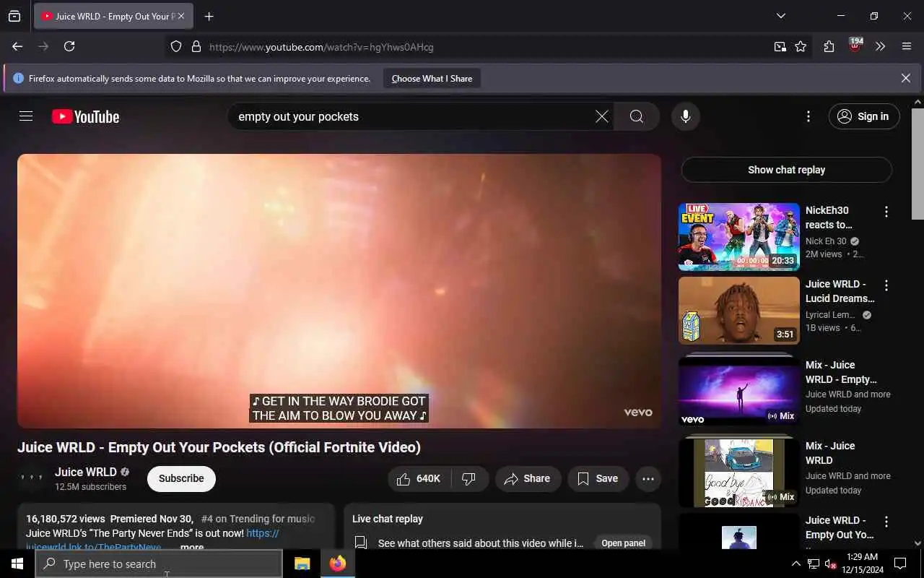The width and height of the screenshot is (924, 578).
Task: Close the Juice WRLD tab
Action: click(x=180, y=16)
